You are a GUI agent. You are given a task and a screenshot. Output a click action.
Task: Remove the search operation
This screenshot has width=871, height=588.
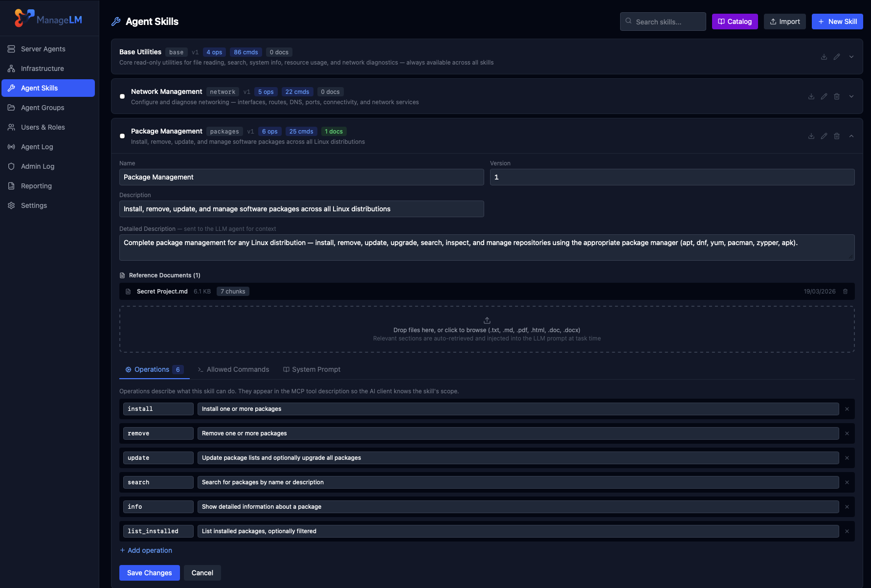coord(847,482)
